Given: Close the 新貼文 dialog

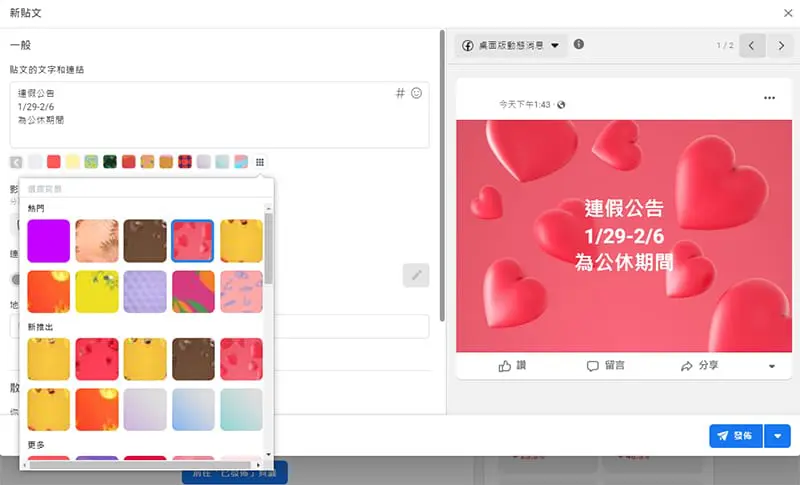Looking at the screenshot, I should [x=788, y=13].
